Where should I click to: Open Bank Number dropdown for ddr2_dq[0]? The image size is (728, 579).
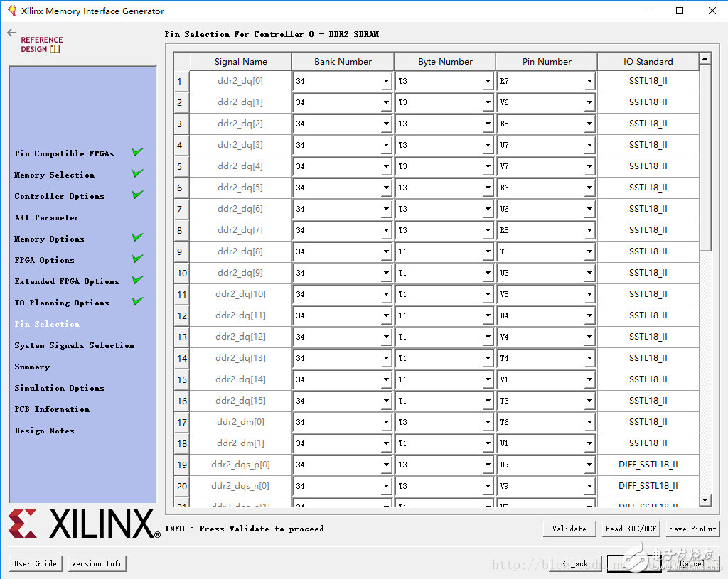pos(386,82)
